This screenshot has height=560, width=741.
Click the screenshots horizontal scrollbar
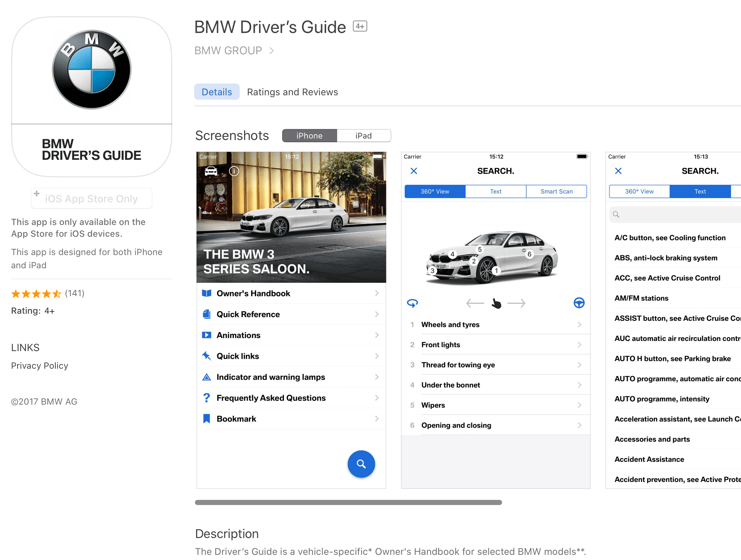[x=349, y=502]
